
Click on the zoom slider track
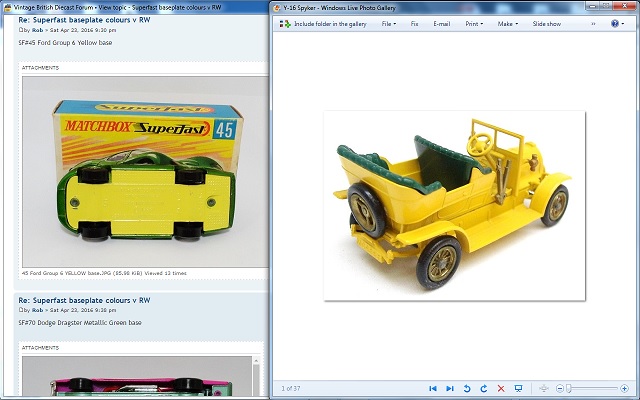(x=595, y=388)
